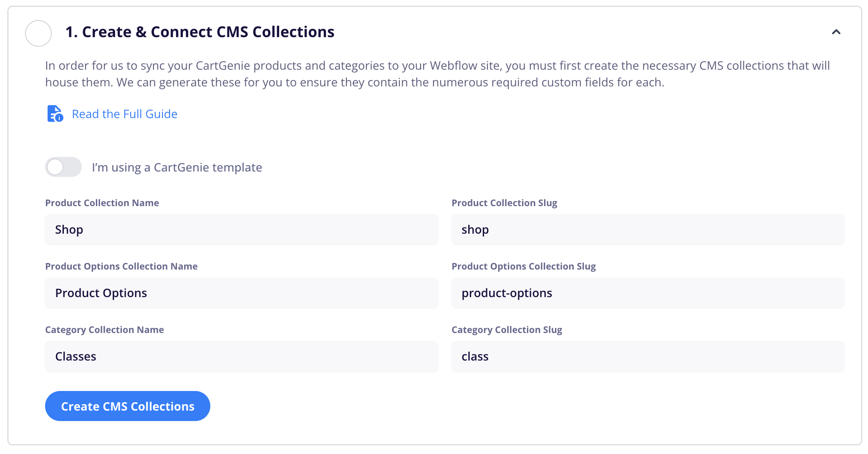Screen dimensions: 868x454
Task: Click the Category Collection Slug label
Action: [507, 330]
